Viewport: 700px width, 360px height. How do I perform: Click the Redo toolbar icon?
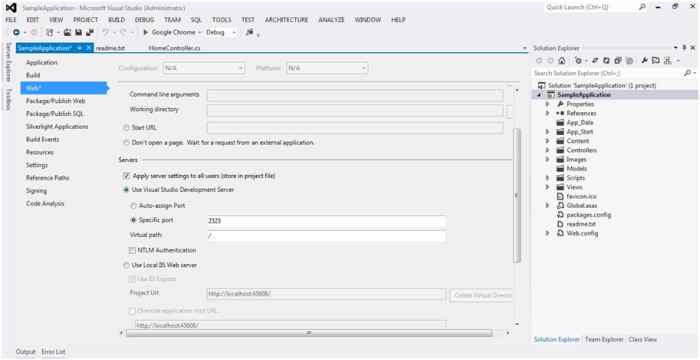click(x=123, y=32)
